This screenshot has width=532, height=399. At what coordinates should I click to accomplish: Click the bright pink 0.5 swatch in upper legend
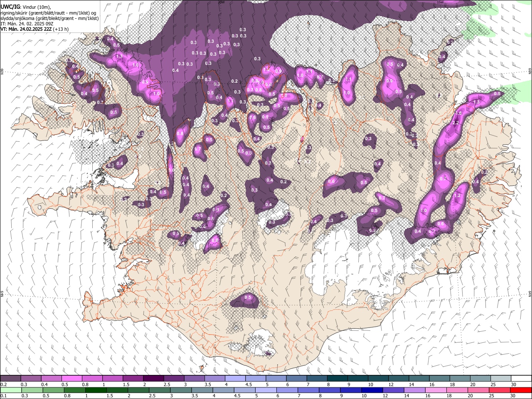pos(72,379)
